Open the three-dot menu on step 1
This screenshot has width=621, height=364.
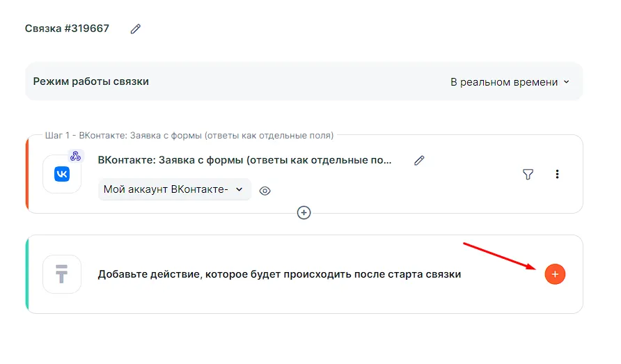point(557,174)
